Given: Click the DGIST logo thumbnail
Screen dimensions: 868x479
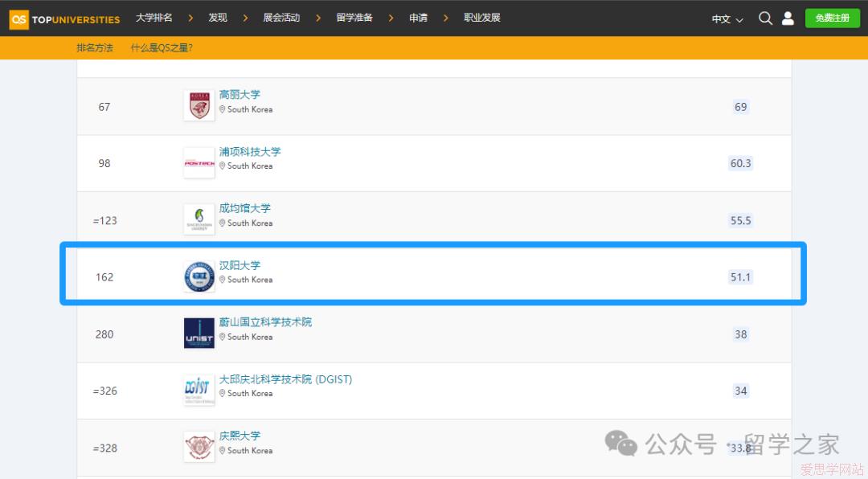Looking at the screenshot, I should [x=199, y=391].
